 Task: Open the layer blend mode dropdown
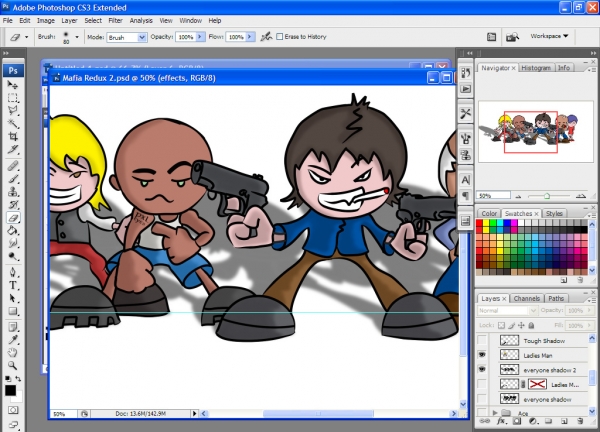click(x=507, y=311)
